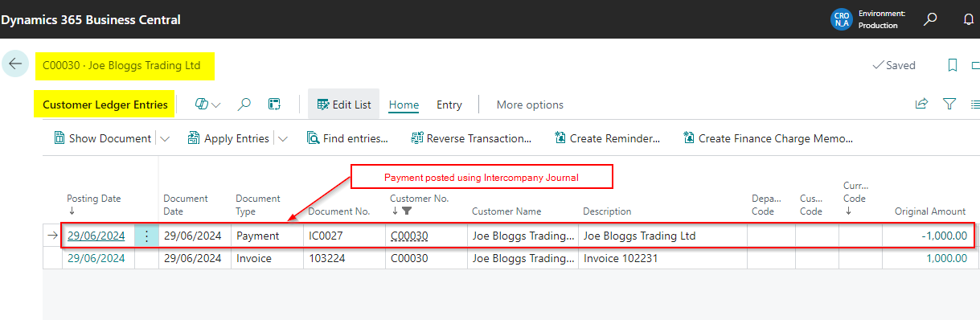Expand the Show Document dropdown arrow
This screenshot has width=980, height=320.
point(165,138)
